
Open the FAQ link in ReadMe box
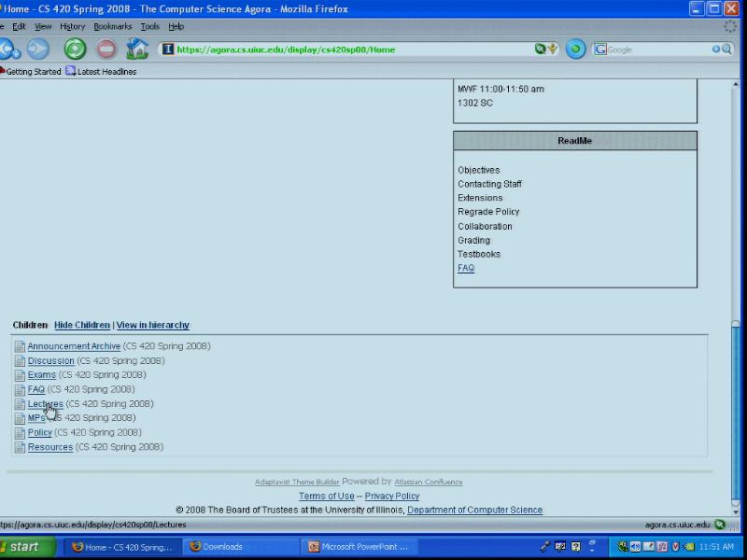(466, 268)
